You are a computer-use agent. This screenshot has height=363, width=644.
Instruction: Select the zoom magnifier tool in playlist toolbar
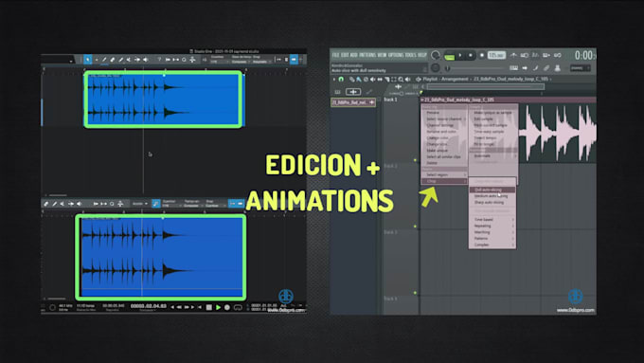(x=401, y=80)
